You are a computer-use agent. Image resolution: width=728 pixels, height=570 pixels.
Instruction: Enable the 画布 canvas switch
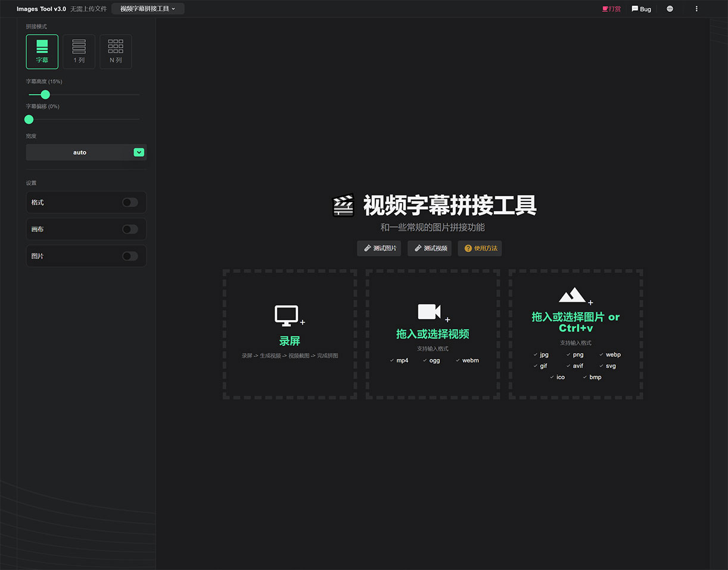(x=130, y=230)
